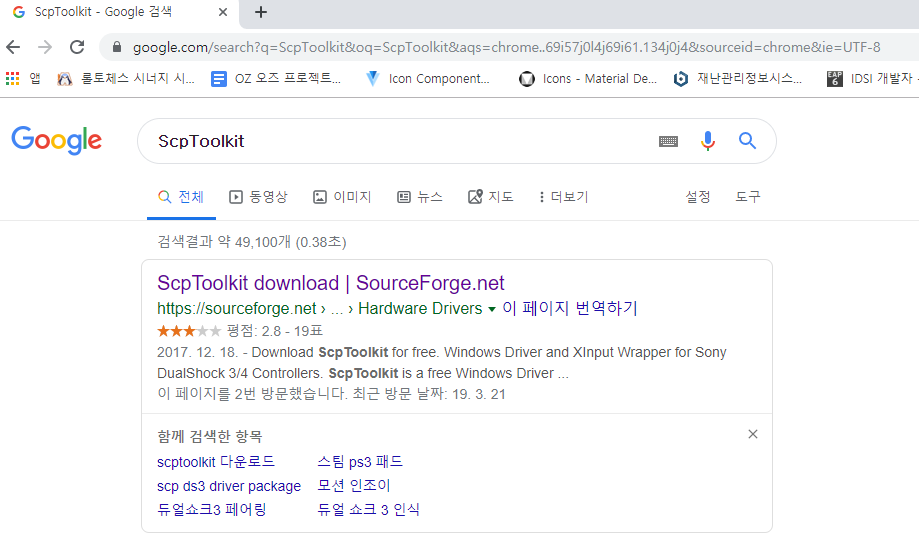Start voice search with microphone icon
This screenshot has height=545, width=919.
(708, 141)
